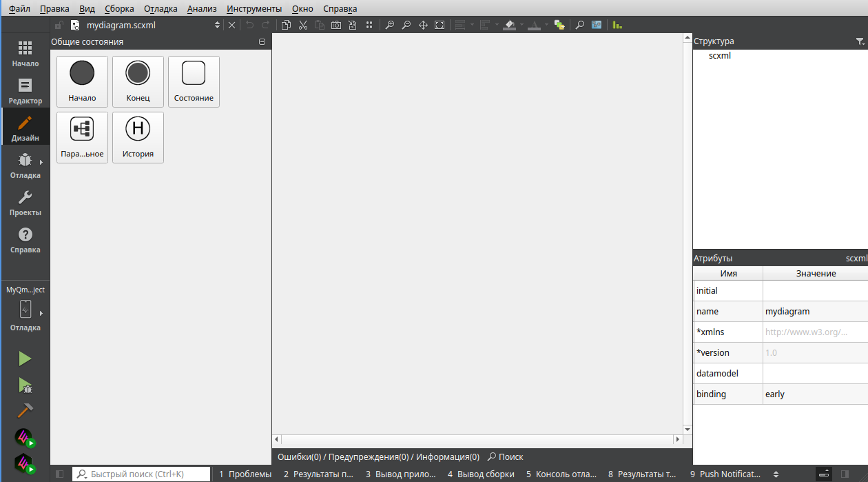The width and height of the screenshot is (868, 482).
Task: Open the Справка mode in sidebar
Action: [25, 240]
